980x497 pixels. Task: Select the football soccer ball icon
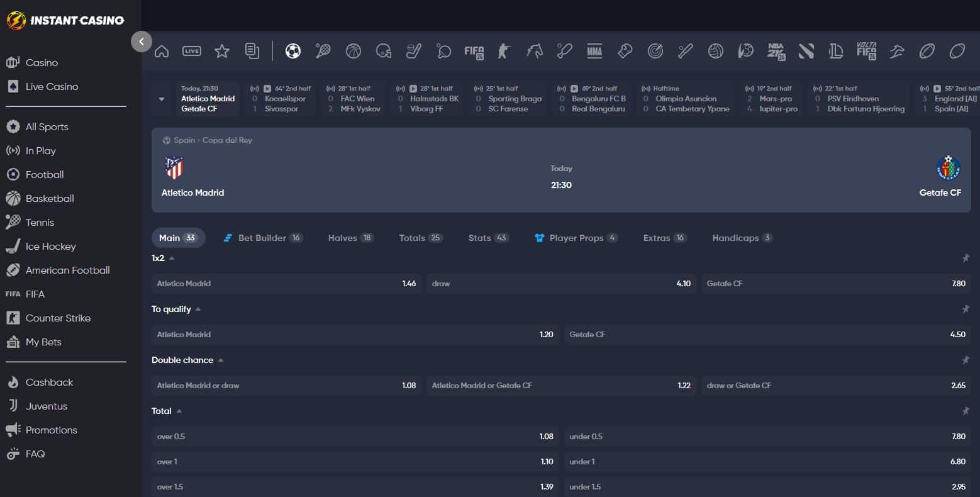point(292,51)
